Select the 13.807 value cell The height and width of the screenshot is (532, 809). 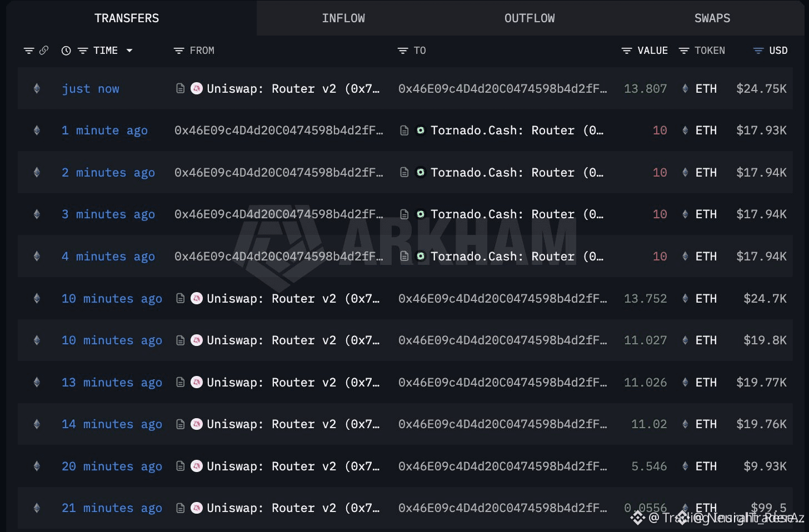tap(645, 89)
